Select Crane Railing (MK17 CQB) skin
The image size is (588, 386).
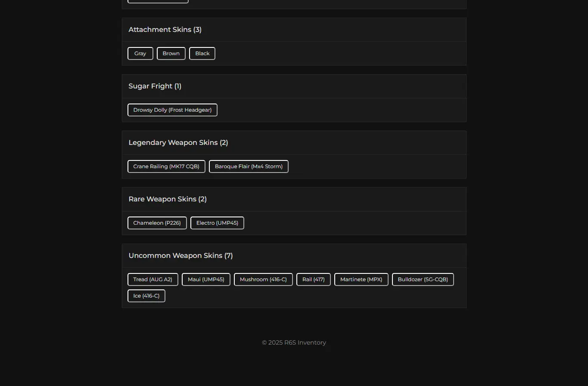pyautogui.click(x=166, y=166)
